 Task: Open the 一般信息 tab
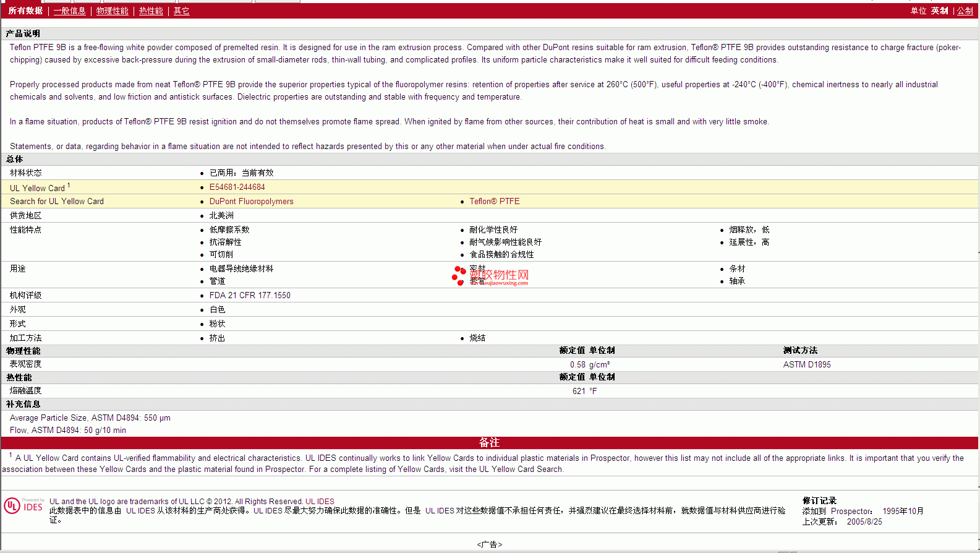(x=70, y=11)
